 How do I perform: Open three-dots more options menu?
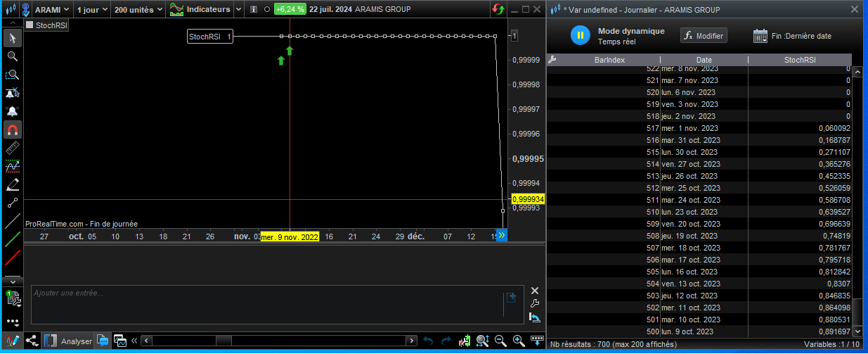click(x=12, y=322)
